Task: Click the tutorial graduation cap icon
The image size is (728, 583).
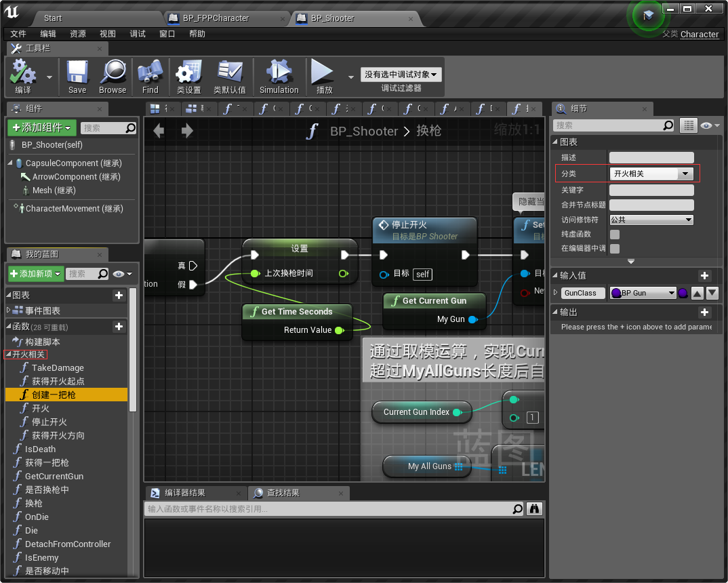Action: (x=648, y=16)
